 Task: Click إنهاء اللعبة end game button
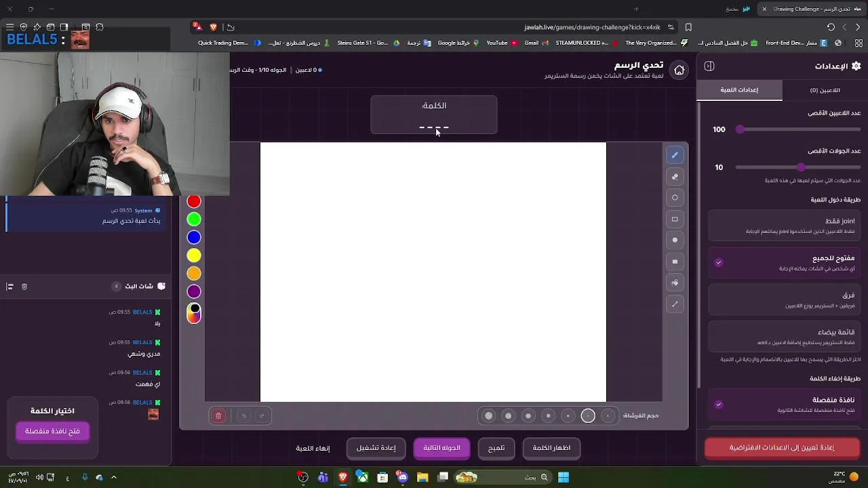pyautogui.click(x=313, y=448)
